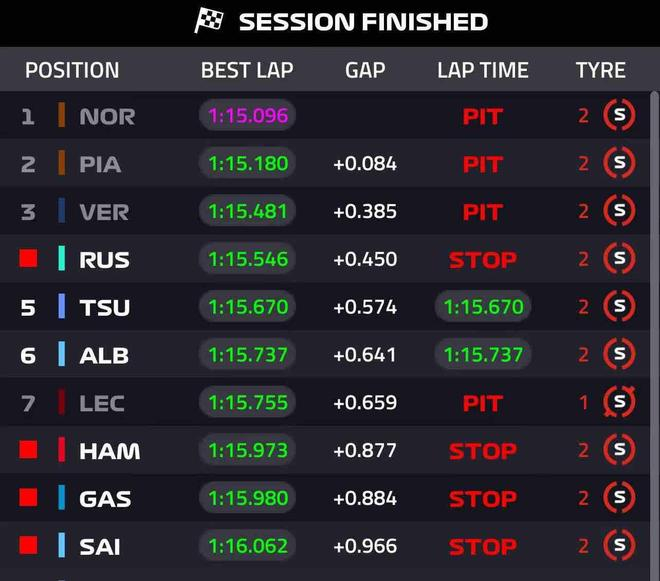Select the GAP column header
Screen dimensions: 660x581
[x=365, y=70]
